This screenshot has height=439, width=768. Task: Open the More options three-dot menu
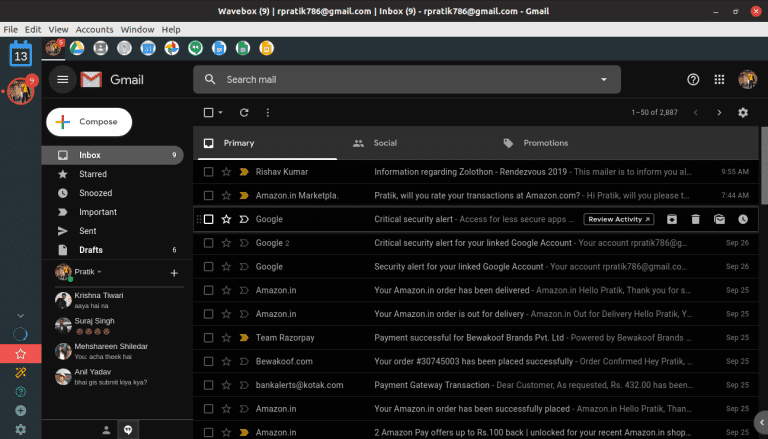tap(267, 113)
